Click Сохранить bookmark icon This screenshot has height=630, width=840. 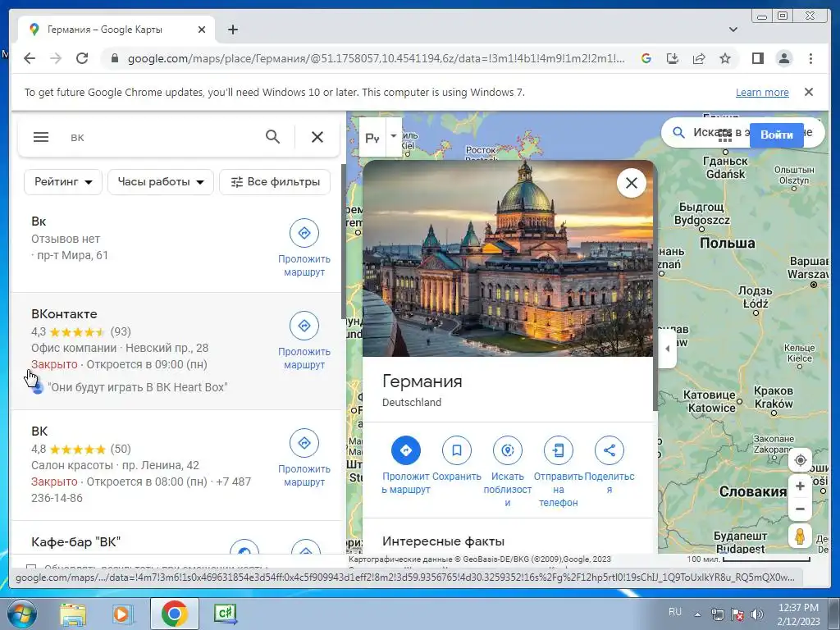click(x=456, y=450)
